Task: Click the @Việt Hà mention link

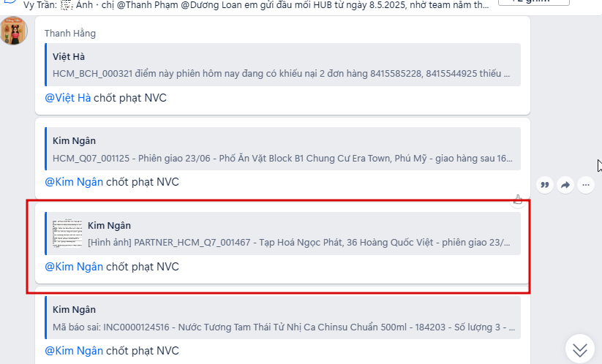Action: [x=68, y=98]
